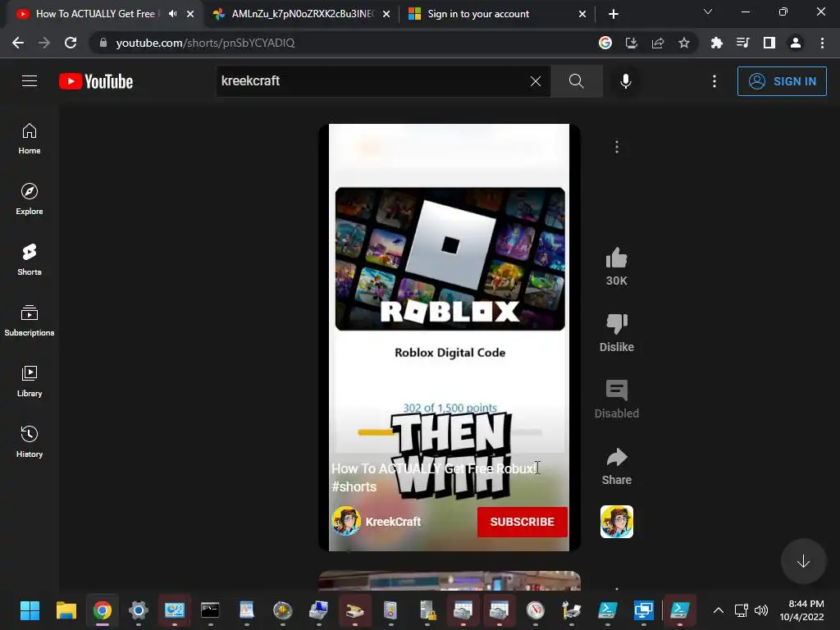The height and width of the screenshot is (630, 840).
Task: Go to next short with down arrow
Action: point(803,561)
